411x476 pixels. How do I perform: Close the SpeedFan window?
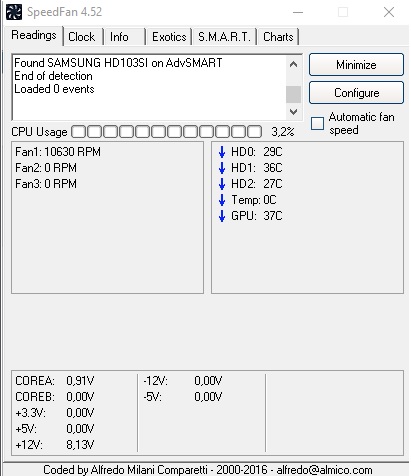(x=389, y=12)
